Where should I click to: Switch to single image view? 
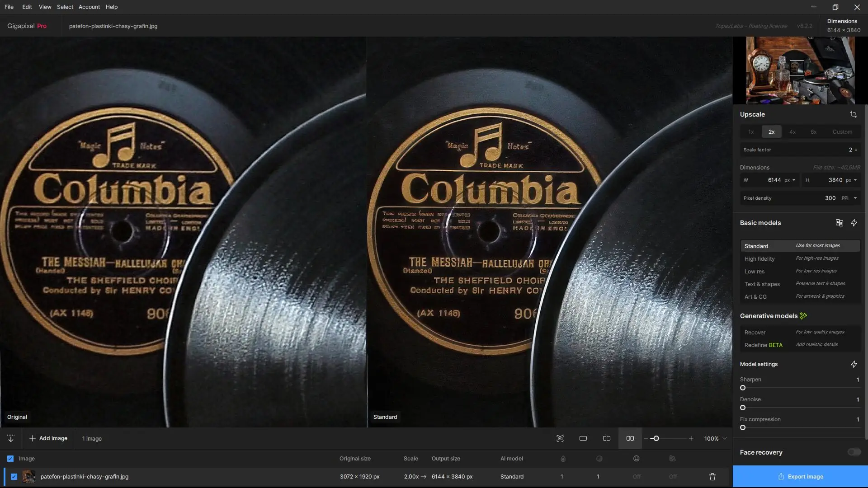583,438
